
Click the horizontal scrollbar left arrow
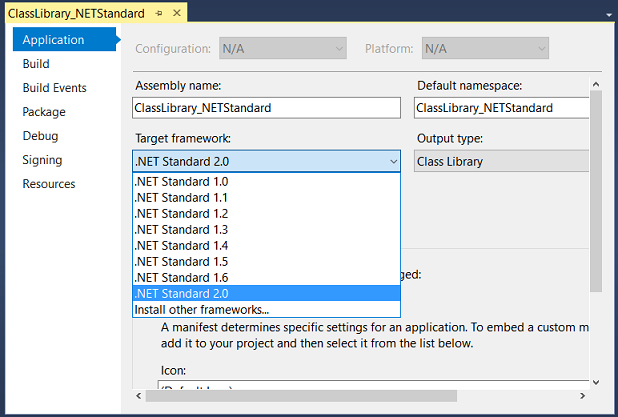click(139, 396)
